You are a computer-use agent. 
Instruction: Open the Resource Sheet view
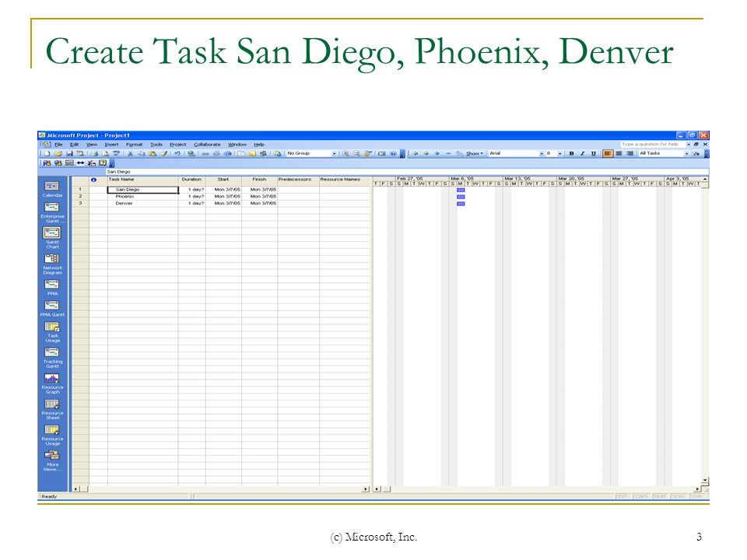(x=52, y=409)
